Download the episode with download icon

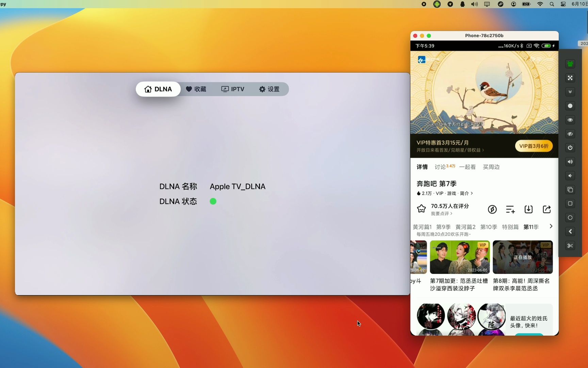point(528,209)
